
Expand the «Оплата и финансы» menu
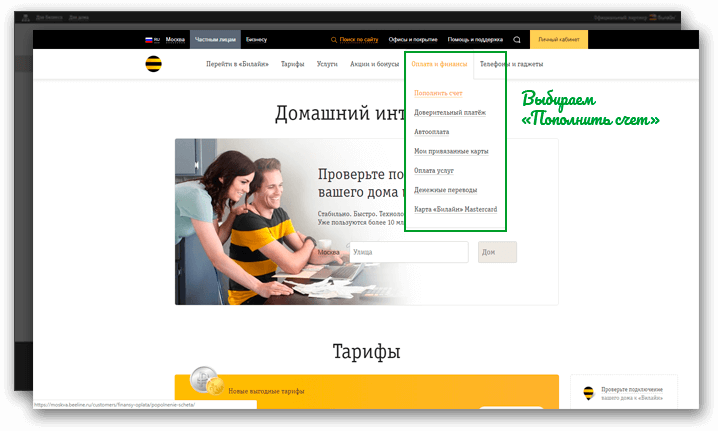[x=438, y=63]
